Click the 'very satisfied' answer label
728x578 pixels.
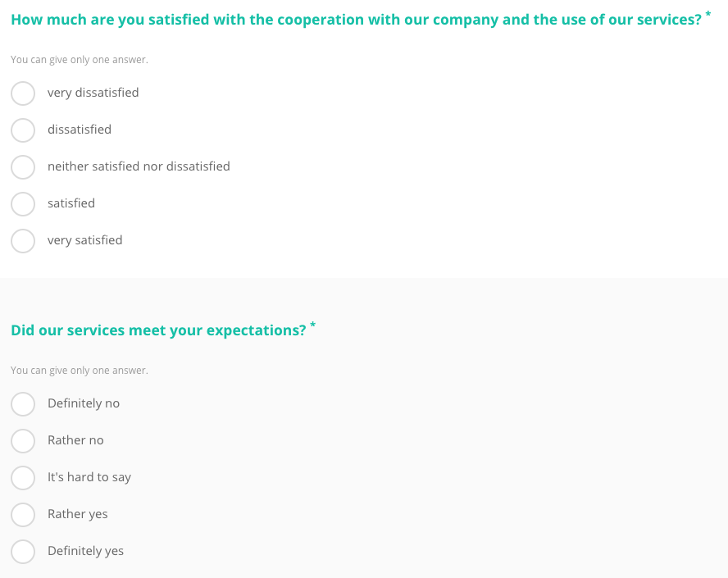click(x=85, y=240)
